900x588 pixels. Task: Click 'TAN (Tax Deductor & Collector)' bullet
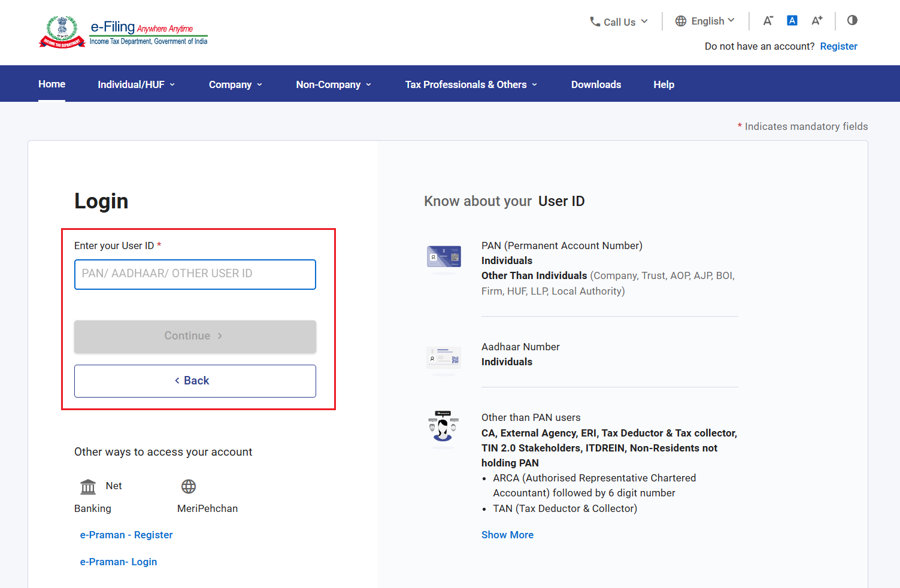(x=565, y=508)
